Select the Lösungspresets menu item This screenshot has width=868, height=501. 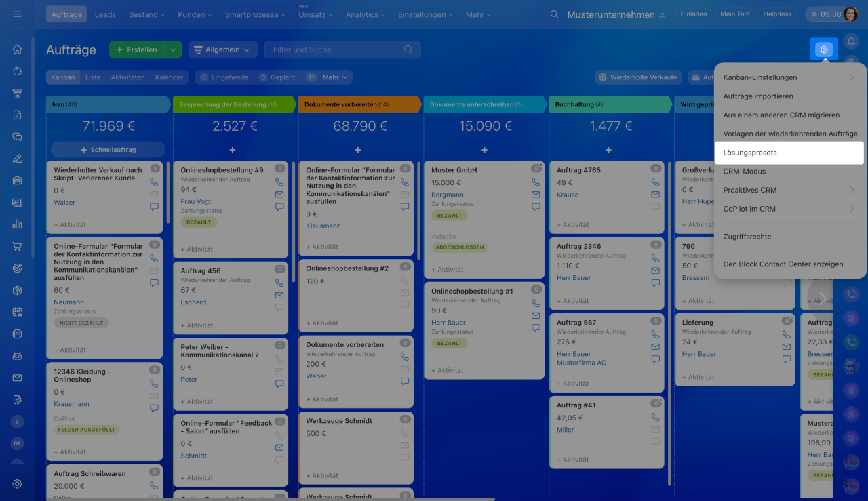coord(790,153)
